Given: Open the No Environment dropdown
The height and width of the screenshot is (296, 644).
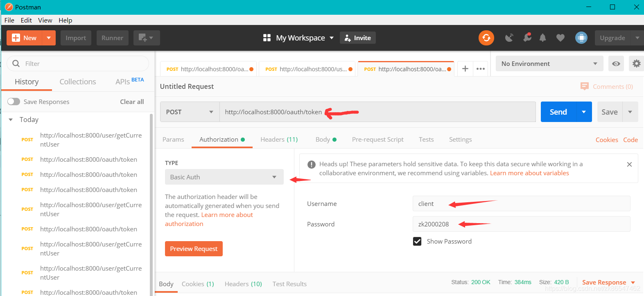Looking at the screenshot, I should pyautogui.click(x=549, y=63).
